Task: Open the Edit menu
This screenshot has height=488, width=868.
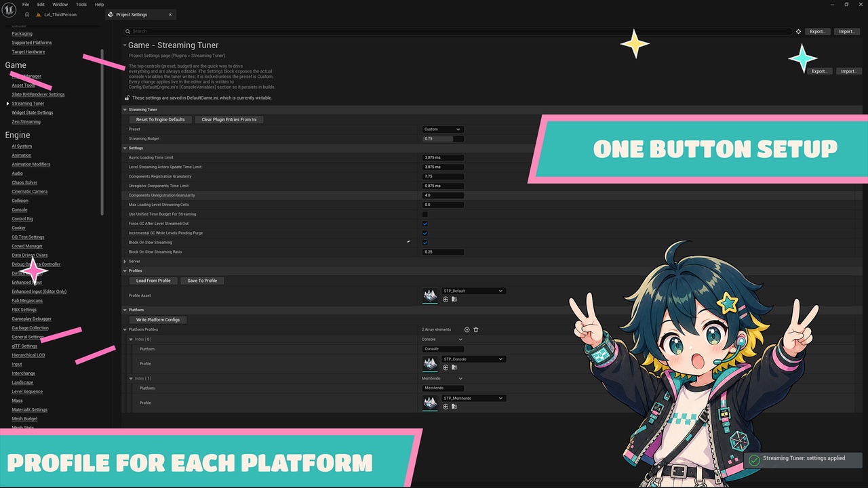Action: 41,4
